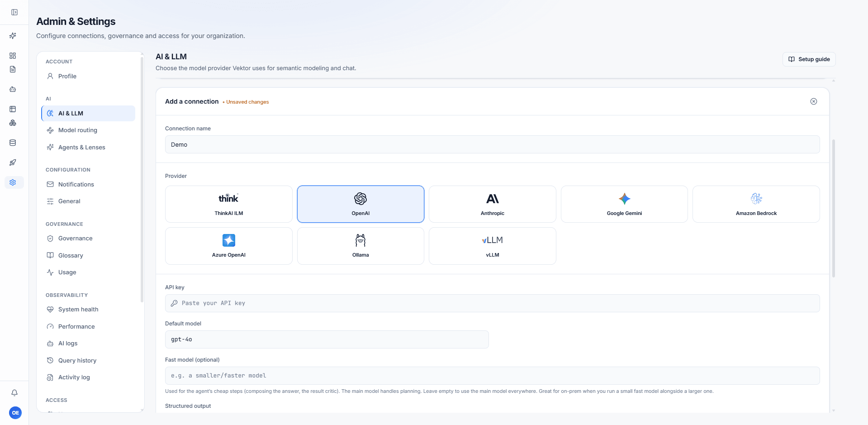The height and width of the screenshot is (425, 868).
Task: Open the table layout icon in left rail
Action: (13, 109)
